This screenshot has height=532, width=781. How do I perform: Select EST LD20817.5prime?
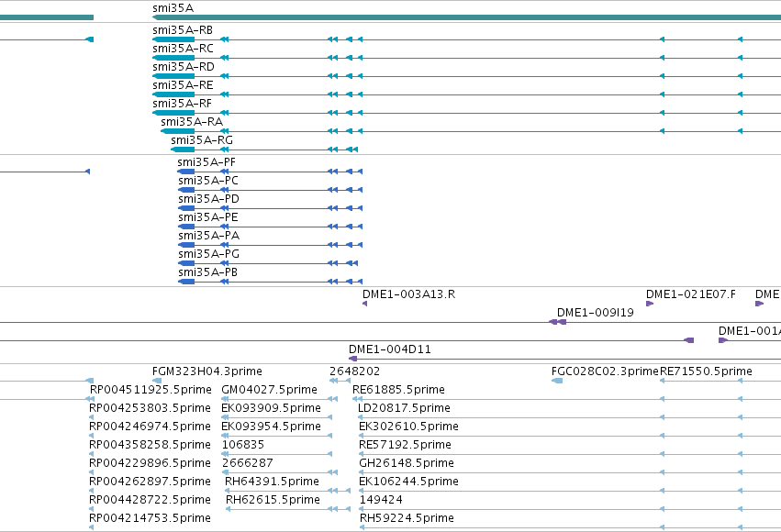(404, 408)
